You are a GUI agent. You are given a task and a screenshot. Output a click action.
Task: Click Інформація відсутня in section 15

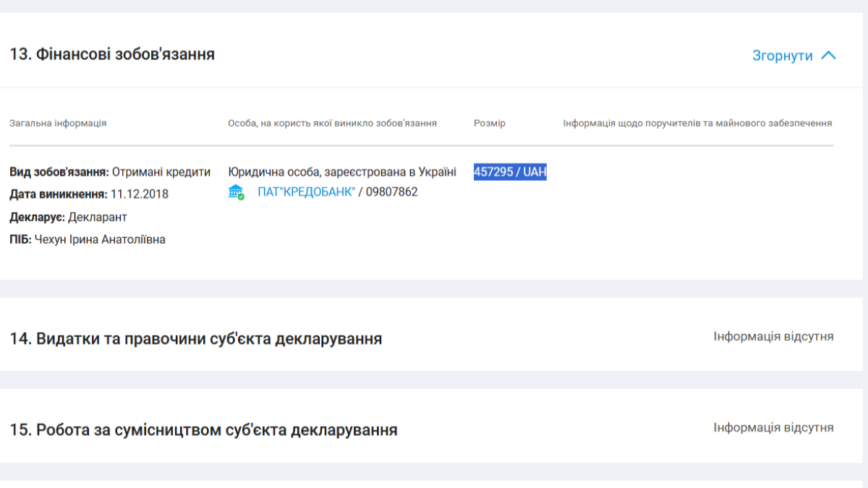point(773,428)
